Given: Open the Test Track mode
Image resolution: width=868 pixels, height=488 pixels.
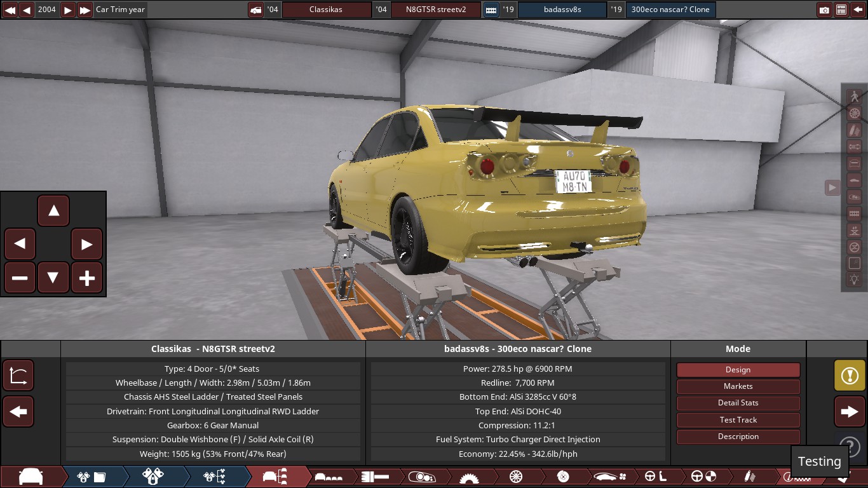Looking at the screenshot, I should click(738, 420).
